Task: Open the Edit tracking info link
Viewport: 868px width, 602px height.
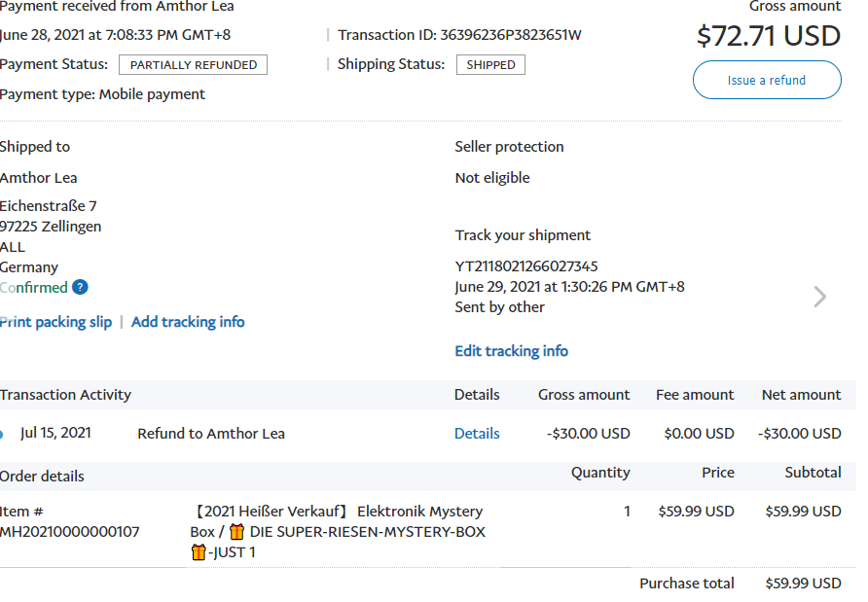Action: 512,351
